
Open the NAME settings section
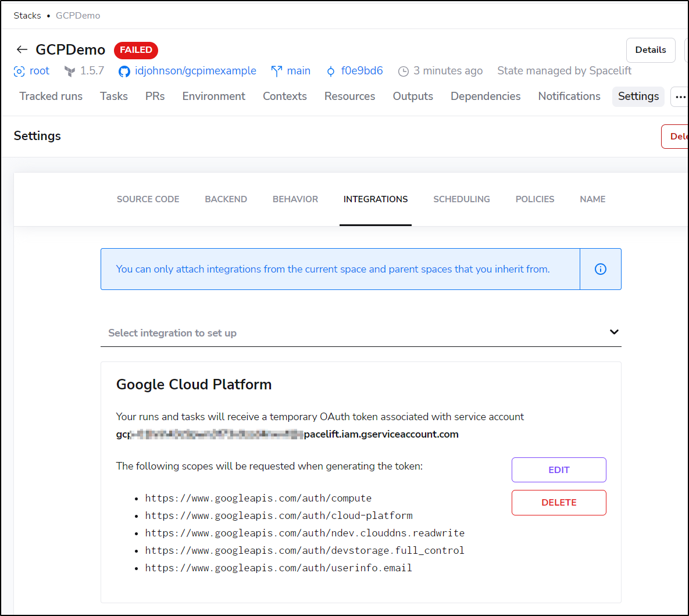(x=592, y=199)
